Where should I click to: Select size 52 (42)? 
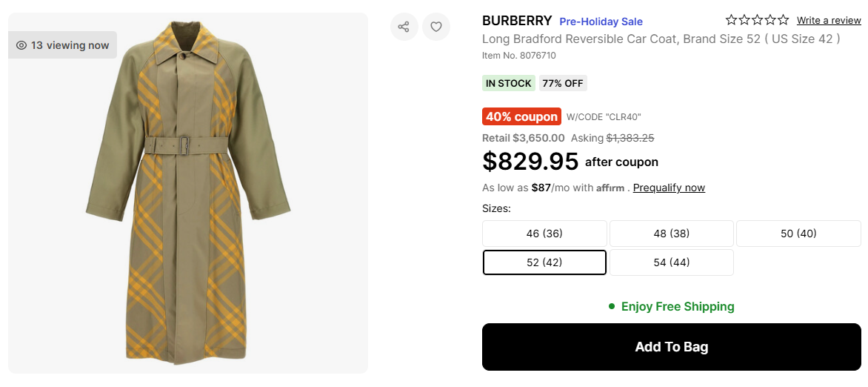544,262
